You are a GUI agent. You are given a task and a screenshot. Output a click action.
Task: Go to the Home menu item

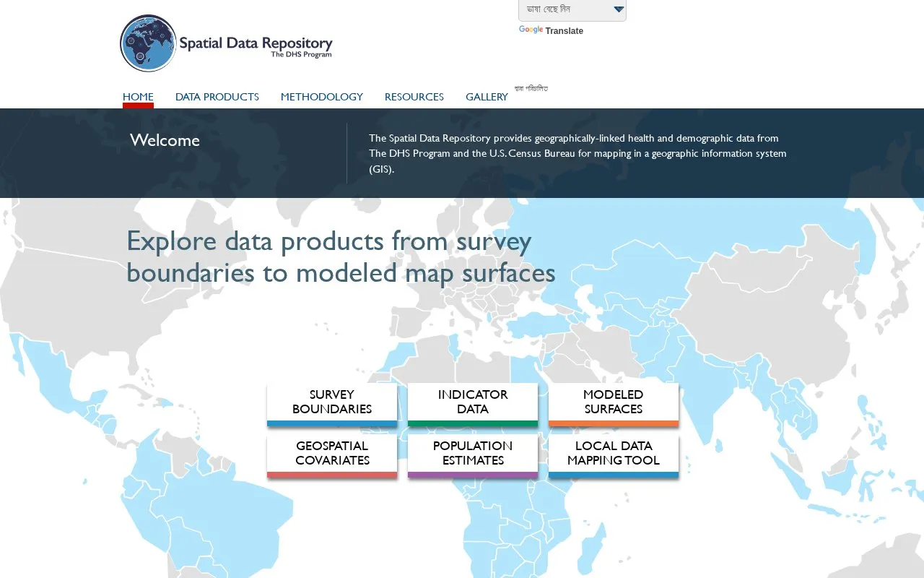138,97
